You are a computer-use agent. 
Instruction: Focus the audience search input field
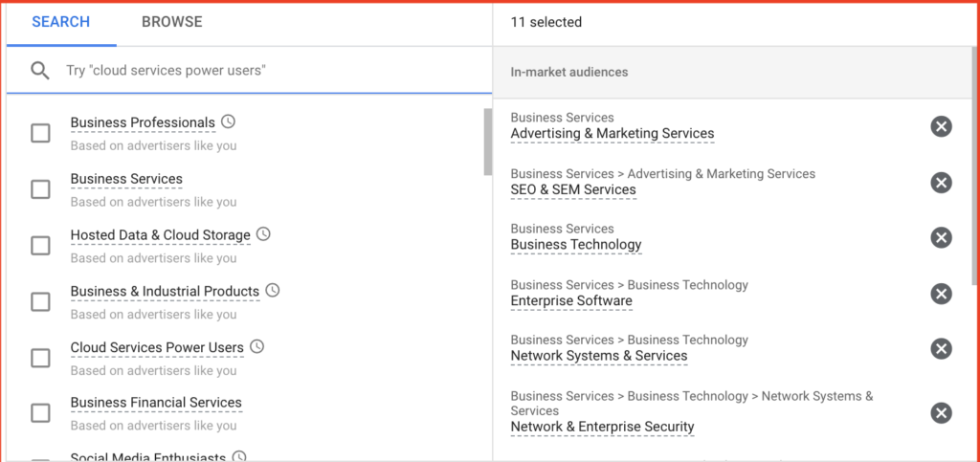point(275,71)
